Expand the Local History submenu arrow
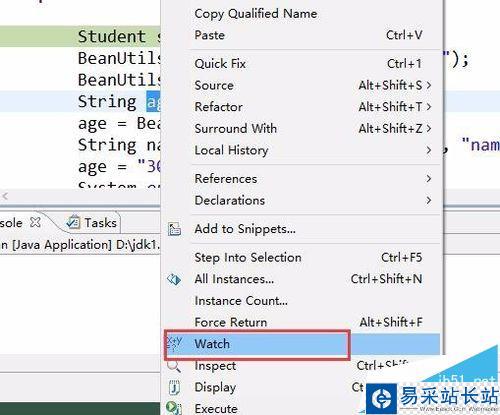This screenshot has width=500, height=415. point(429,150)
